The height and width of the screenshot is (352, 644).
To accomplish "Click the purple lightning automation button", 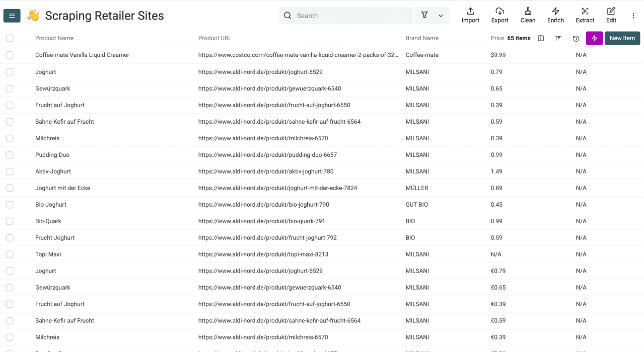I will coord(594,38).
